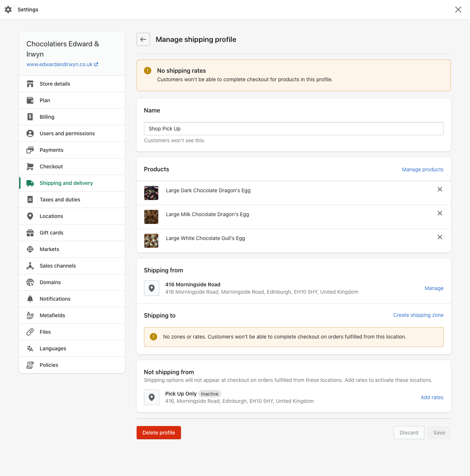Click Create shipping zone link
Viewport: 470px width, 476px height.
click(418, 315)
